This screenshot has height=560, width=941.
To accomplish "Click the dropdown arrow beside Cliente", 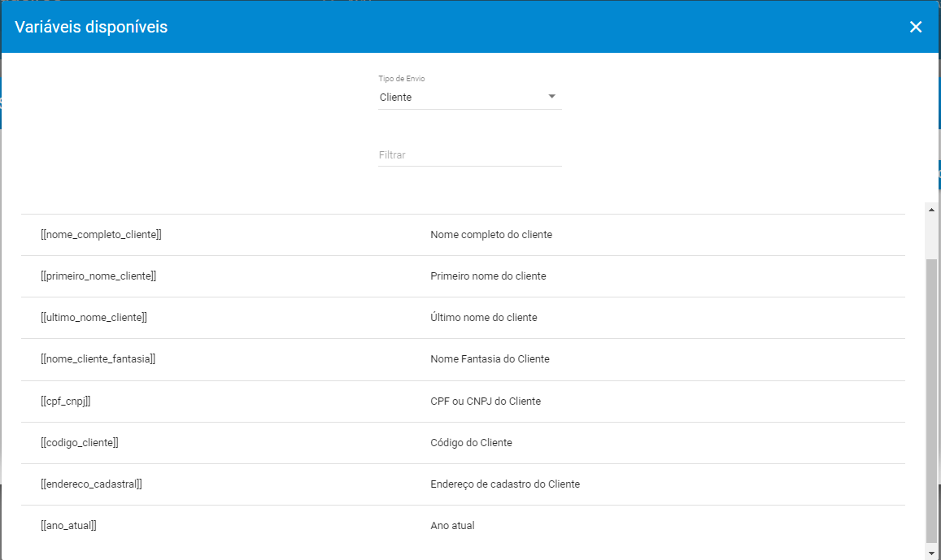I will coord(551,97).
